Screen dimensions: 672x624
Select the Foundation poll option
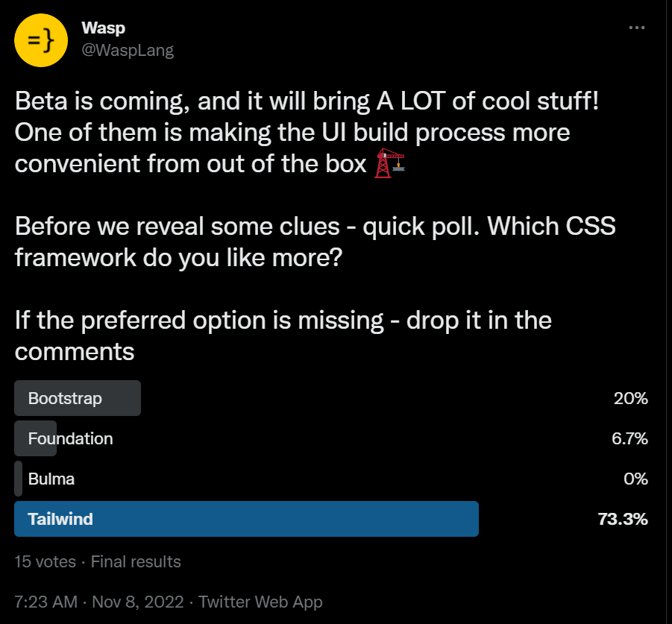[x=70, y=438]
